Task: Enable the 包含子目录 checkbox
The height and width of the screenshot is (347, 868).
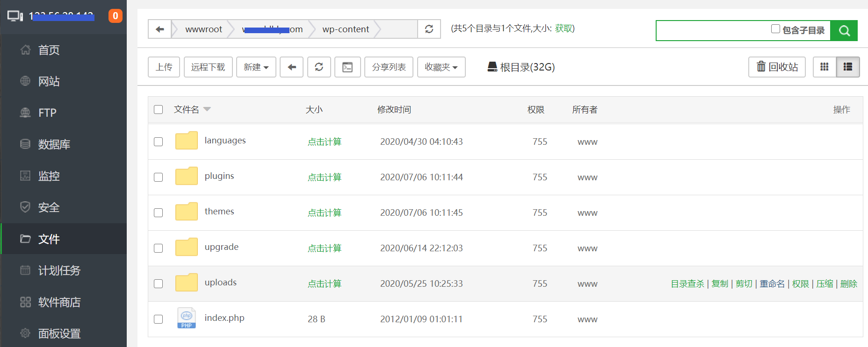Action: [x=775, y=29]
